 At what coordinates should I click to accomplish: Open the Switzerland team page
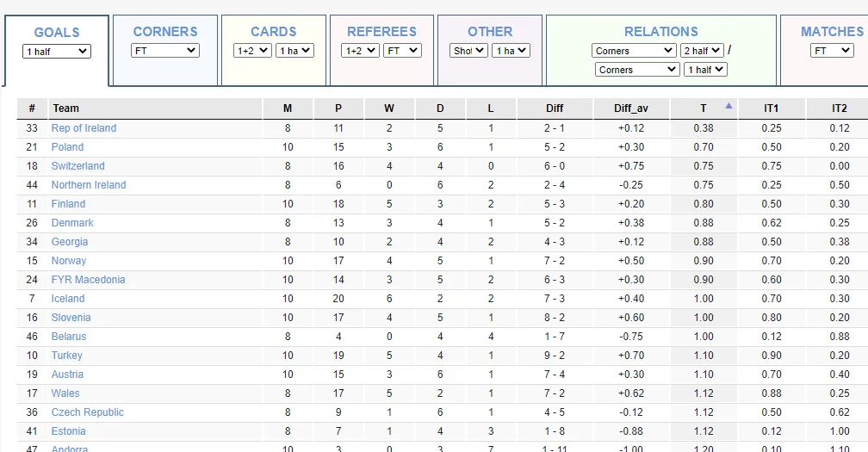point(77,166)
